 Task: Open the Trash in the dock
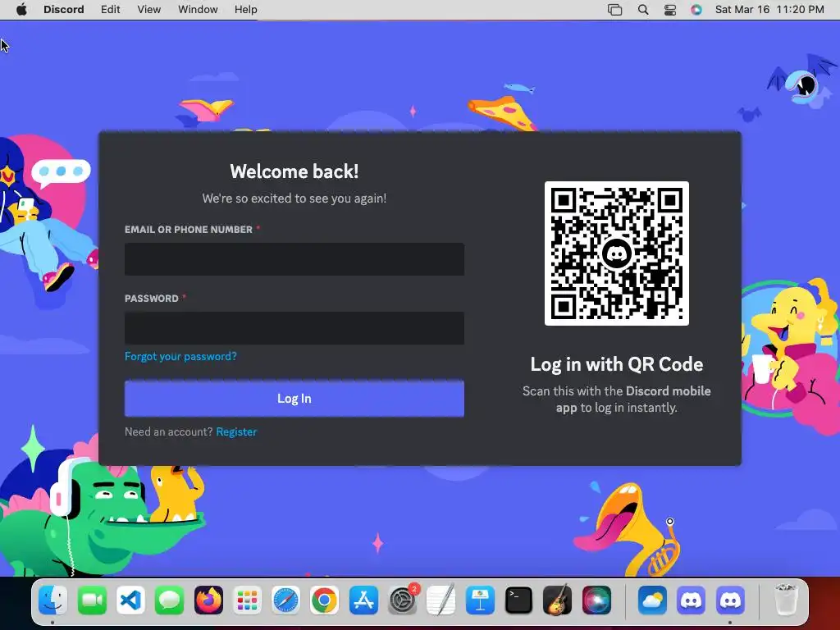tap(786, 600)
